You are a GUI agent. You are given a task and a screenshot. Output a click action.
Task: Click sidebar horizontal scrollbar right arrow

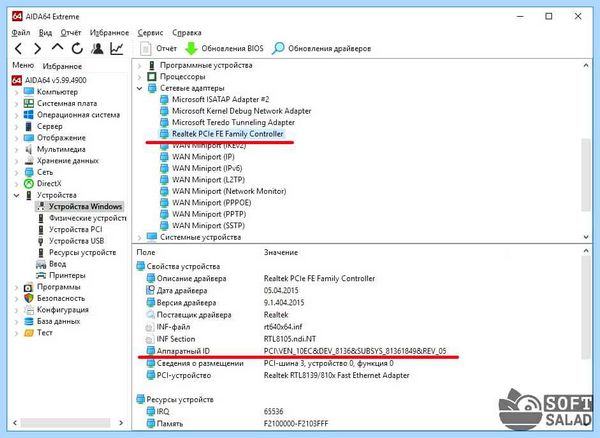pyautogui.click(x=121, y=423)
